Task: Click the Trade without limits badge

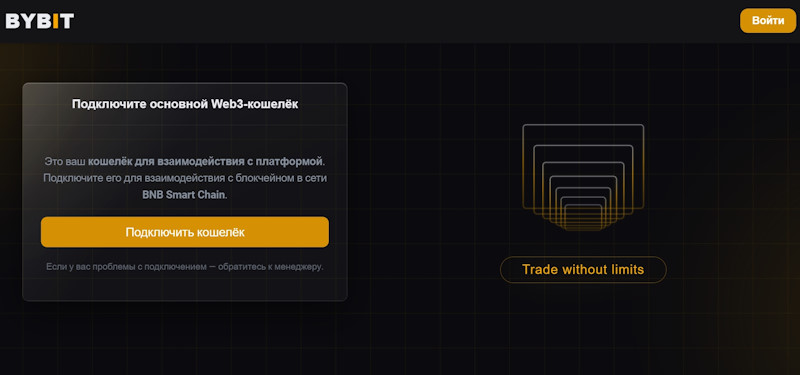Action: click(x=583, y=269)
